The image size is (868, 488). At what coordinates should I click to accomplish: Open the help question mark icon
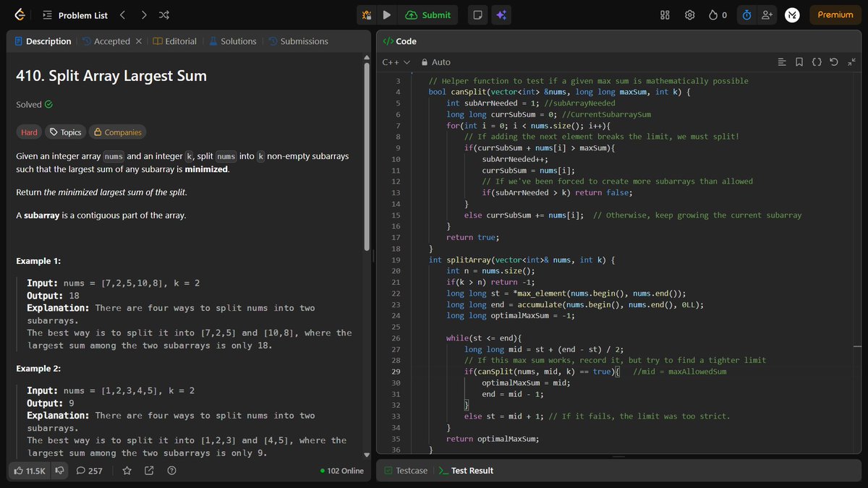point(171,471)
